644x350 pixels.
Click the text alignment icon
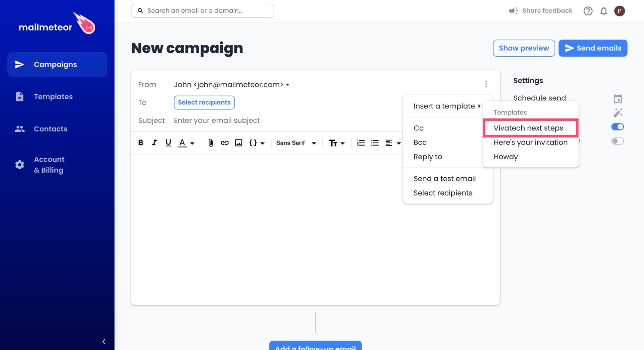point(389,143)
